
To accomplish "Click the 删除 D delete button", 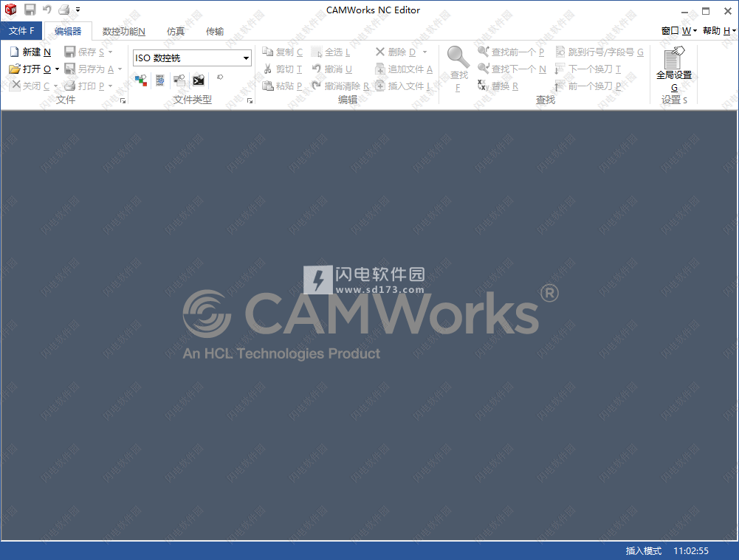I will (x=396, y=52).
